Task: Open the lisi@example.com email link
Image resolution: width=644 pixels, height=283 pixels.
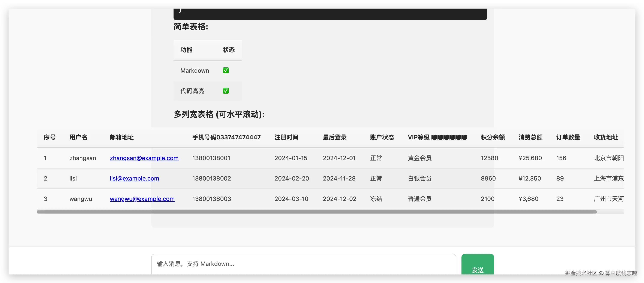Action: click(134, 178)
